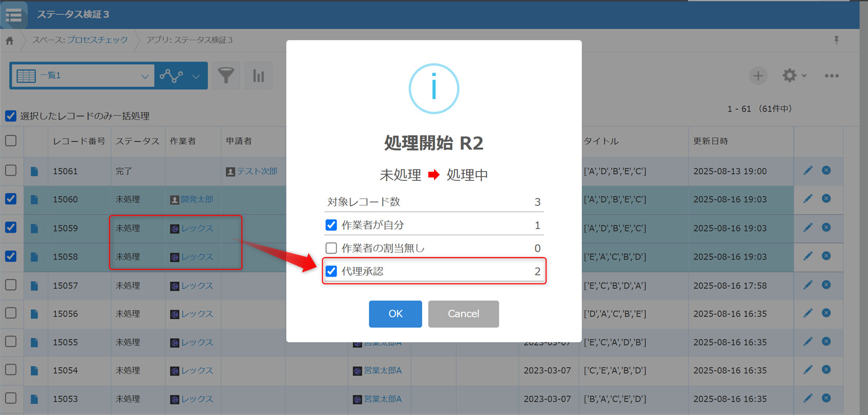
Task: Delete record 15057 with the X icon
Action: point(826,285)
